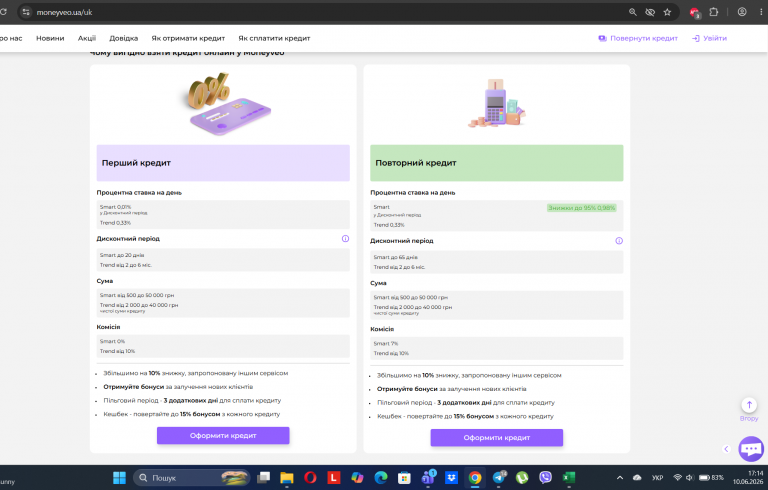Open the Wi-Fi network tray icon
The width and height of the screenshot is (768, 490).
point(677,478)
